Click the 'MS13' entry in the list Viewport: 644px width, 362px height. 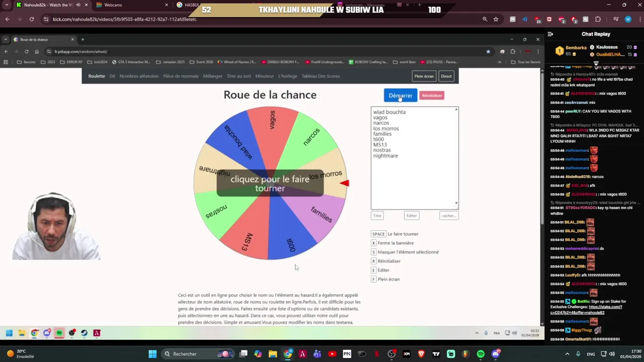(x=380, y=145)
